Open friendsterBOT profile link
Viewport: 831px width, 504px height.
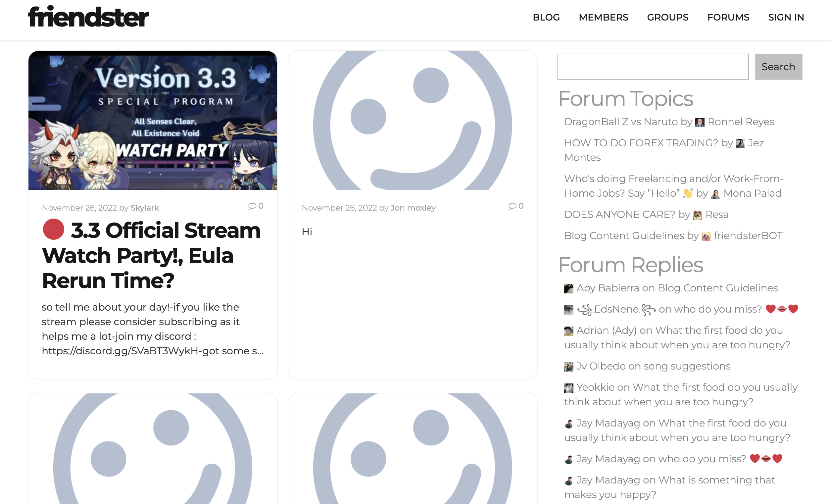pos(748,236)
